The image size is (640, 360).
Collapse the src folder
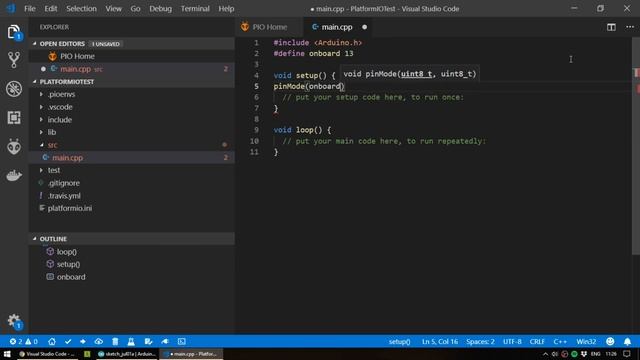coord(131,145)
